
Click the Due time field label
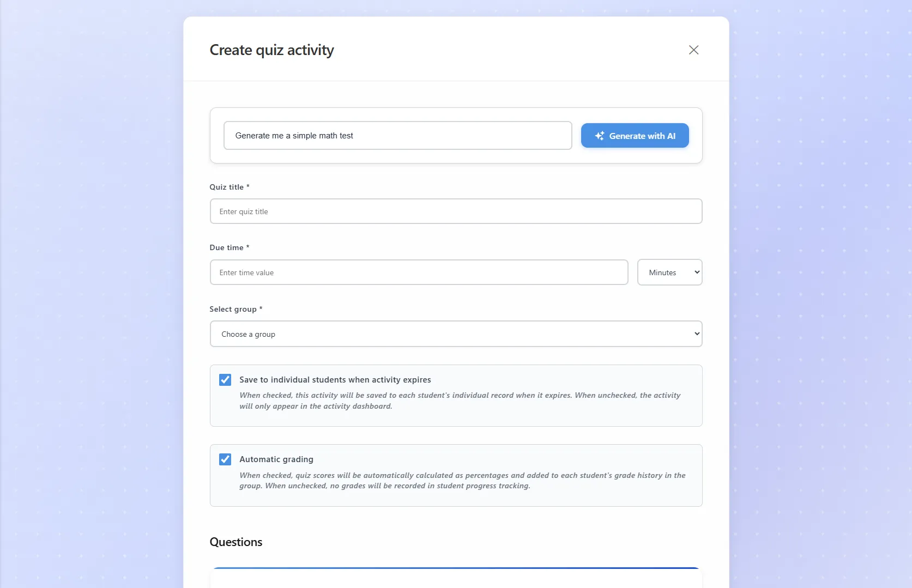click(229, 247)
